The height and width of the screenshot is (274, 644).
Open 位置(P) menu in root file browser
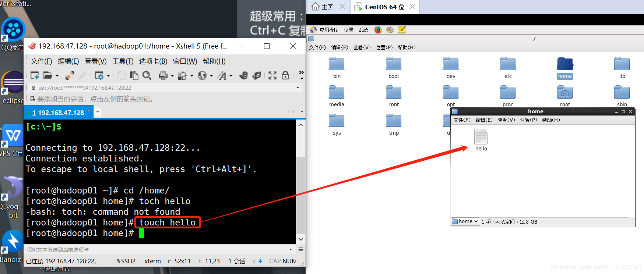(x=384, y=47)
